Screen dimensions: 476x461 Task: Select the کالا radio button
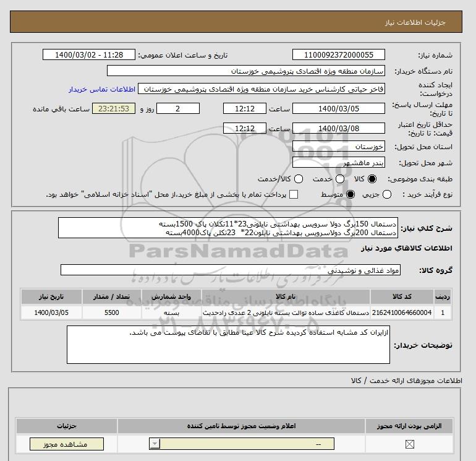(x=372, y=179)
